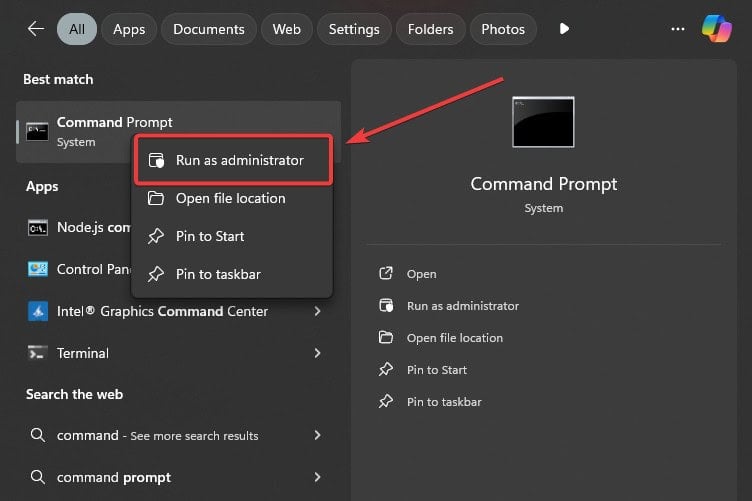
Task: Show more filters with the play arrow
Action: (564, 29)
